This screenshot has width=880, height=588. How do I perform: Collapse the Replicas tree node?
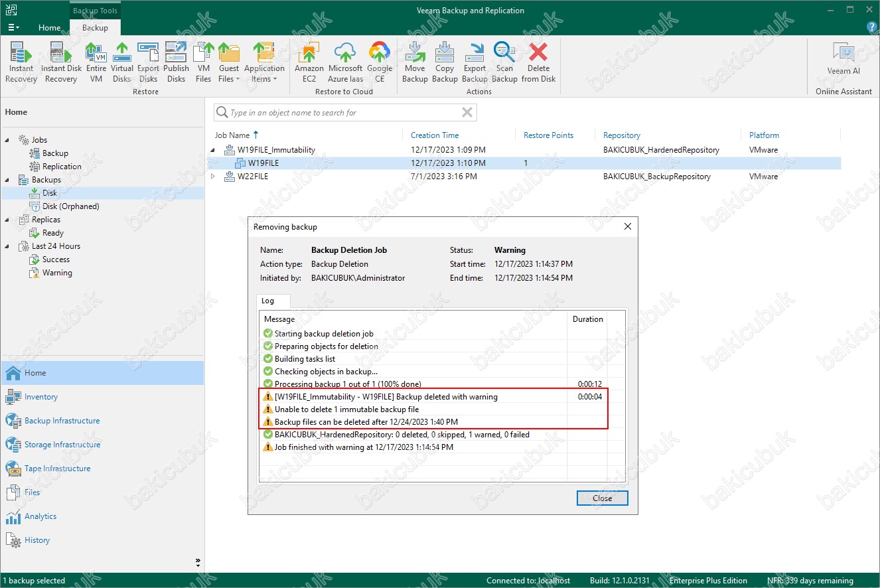click(7, 220)
